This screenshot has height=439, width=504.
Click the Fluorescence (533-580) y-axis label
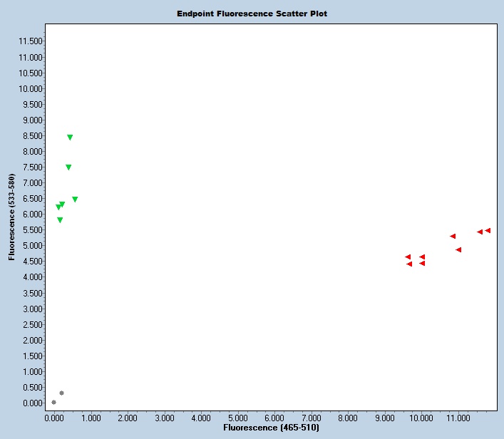tap(12, 217)
